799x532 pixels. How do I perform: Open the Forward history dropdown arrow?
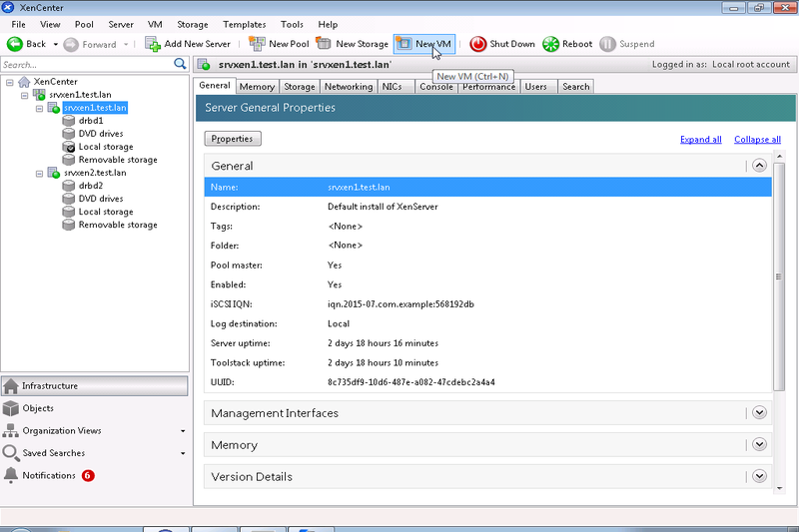[x=126, y=45]
